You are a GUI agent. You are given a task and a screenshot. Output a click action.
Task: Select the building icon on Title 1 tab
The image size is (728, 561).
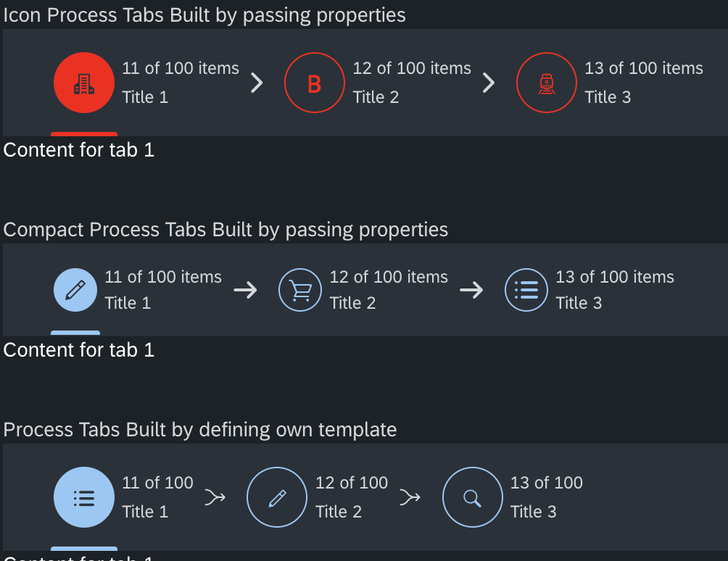tap(83, 83)
